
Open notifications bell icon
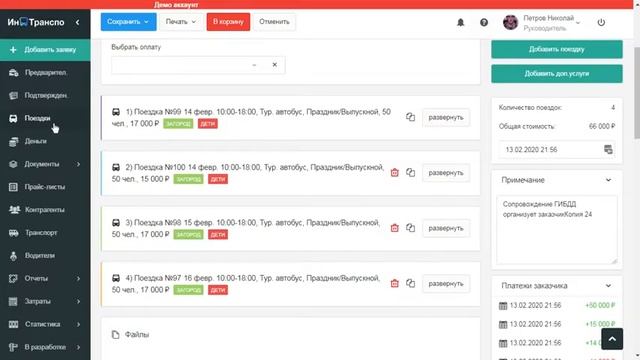pyautogui.click(x=460, y=22)
